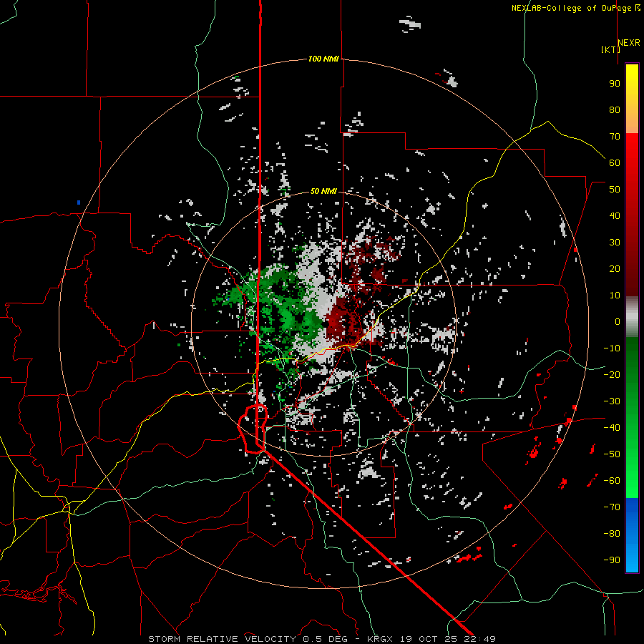The width and height of the screenshot is (644, 644).
Task: Click the 50 NMI range ring label
Action: tap(323, 191)
